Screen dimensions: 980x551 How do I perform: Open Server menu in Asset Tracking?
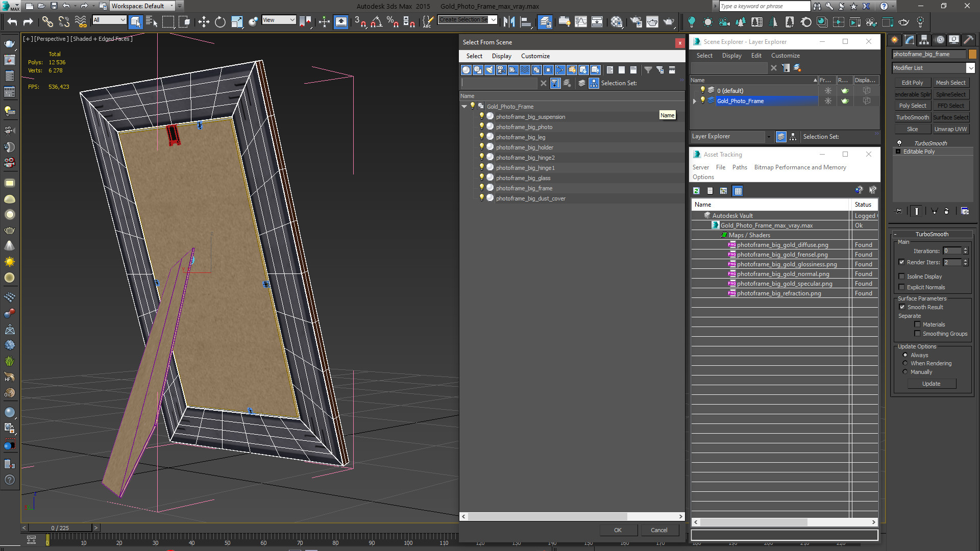(700, 167)
